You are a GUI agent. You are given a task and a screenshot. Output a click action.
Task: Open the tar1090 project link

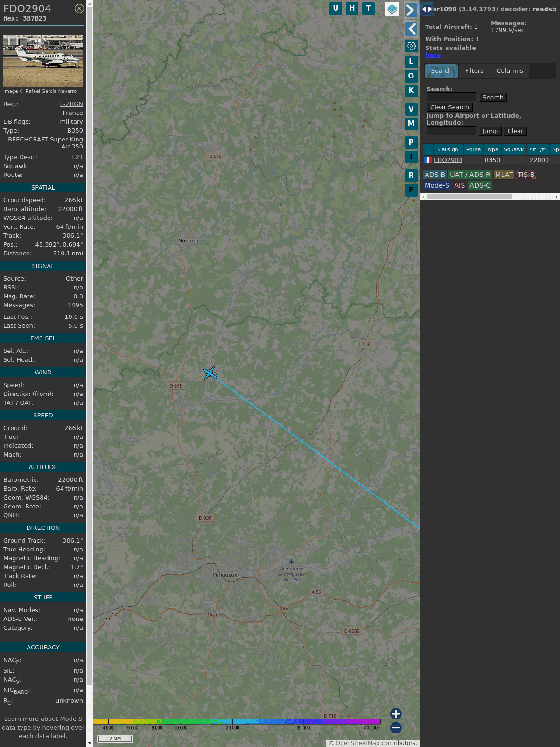[x=445, y=9]
